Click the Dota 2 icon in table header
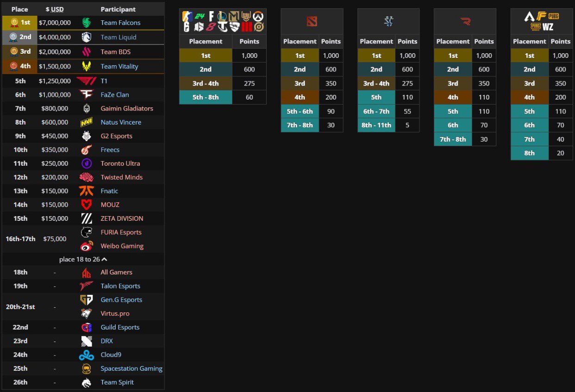 point(312,21)
